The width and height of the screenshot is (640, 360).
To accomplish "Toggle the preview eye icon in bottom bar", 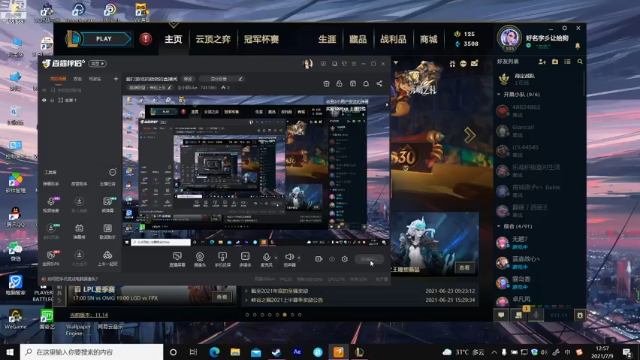I will click(332, 259).
